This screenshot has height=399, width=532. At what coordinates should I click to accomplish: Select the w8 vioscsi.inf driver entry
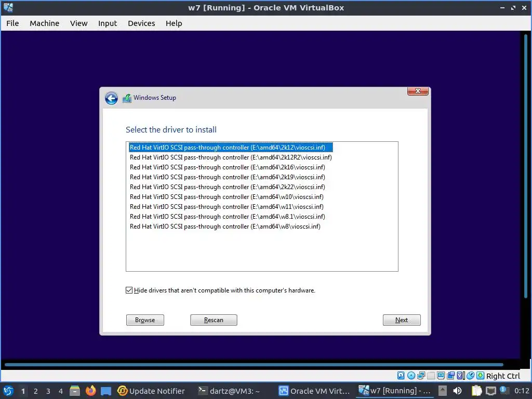pos(225,226)
